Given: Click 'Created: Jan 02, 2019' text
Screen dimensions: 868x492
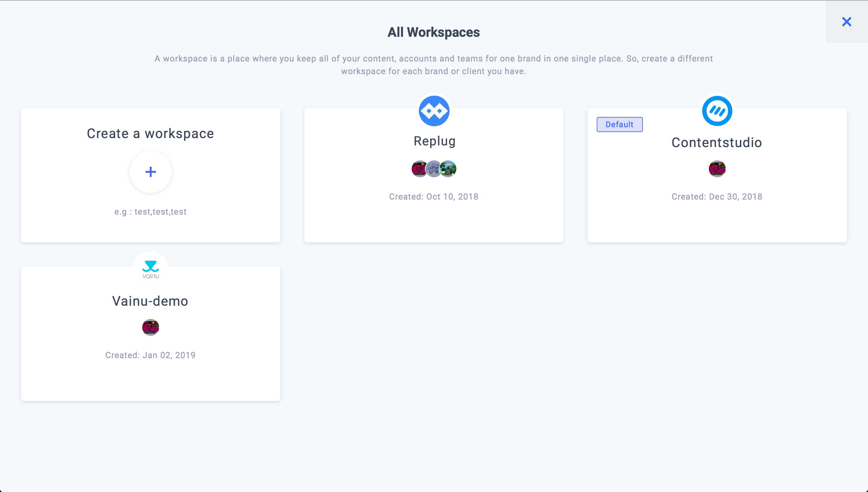Looking at the screenshot, I should tap(150, 355).
